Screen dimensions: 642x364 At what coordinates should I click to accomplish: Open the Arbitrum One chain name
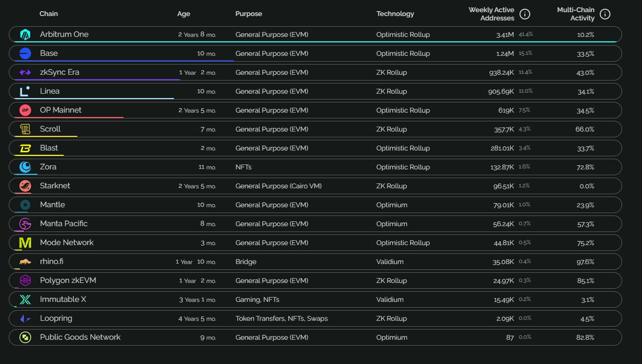coord(64,34)
